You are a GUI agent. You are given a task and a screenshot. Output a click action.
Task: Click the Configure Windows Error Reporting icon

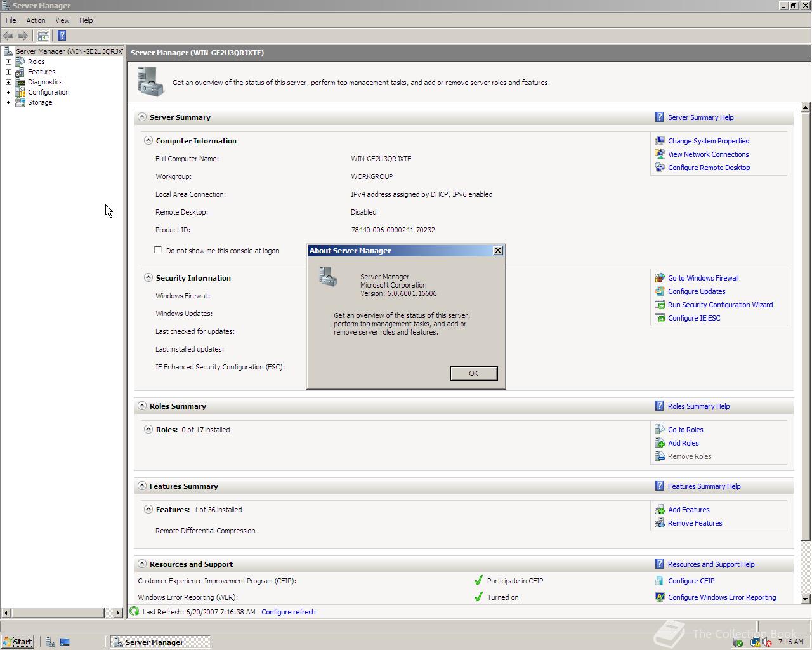tap(660, 597)
